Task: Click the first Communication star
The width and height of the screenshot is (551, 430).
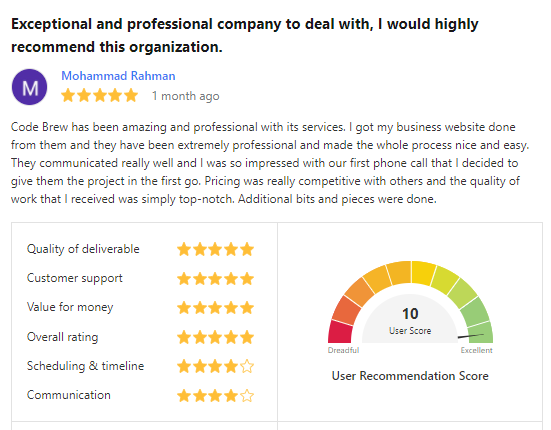Action: 184,396
